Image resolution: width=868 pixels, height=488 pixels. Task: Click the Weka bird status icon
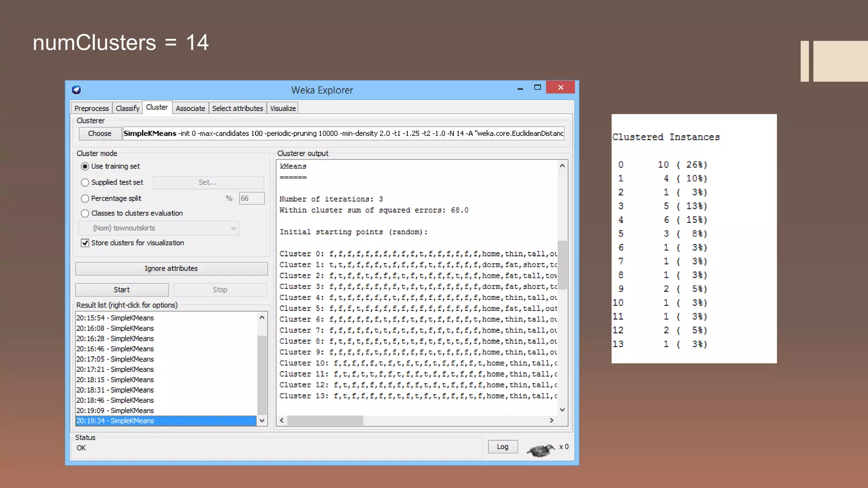[x=540, y=450]
